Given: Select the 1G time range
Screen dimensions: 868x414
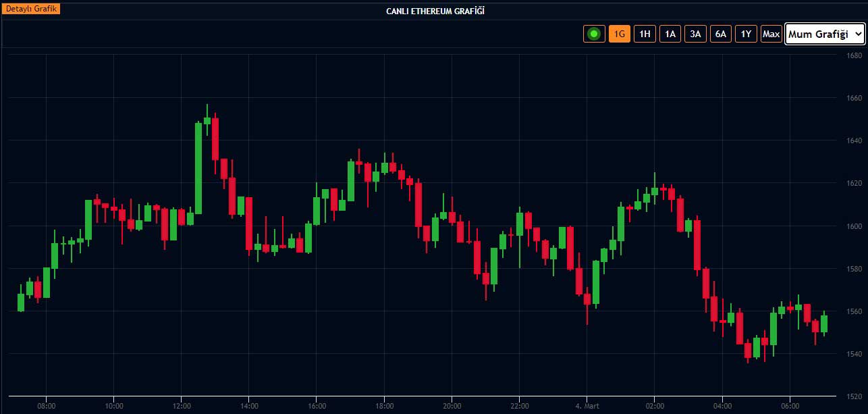Looking at the screenshot, I should [x=620, y=34].
